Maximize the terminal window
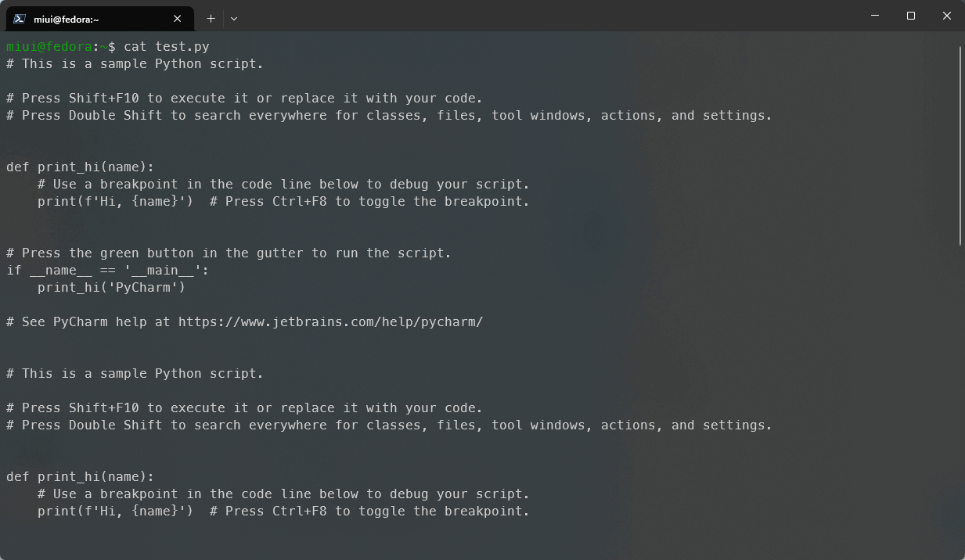965x560 pixels. 911,16
